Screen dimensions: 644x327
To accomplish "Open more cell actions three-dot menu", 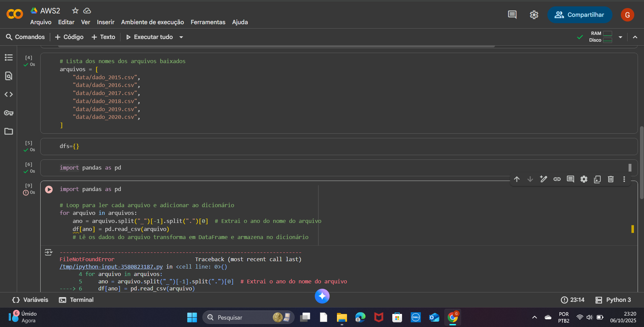I will pos(624,179).
